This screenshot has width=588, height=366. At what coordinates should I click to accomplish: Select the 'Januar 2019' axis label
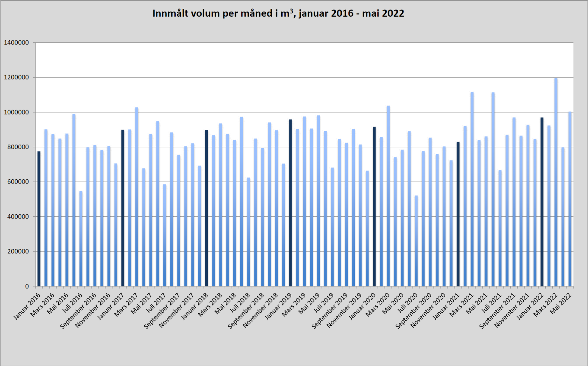coord(278,306)
